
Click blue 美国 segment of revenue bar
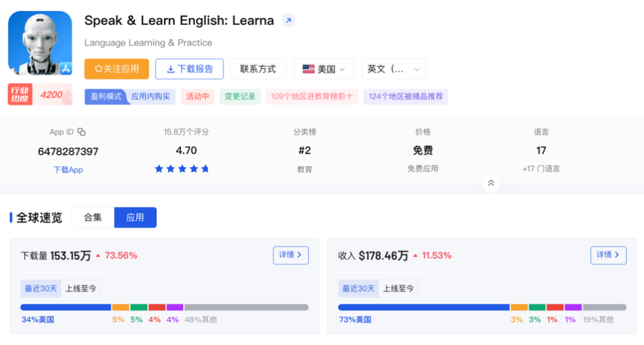tap(423, 307)
